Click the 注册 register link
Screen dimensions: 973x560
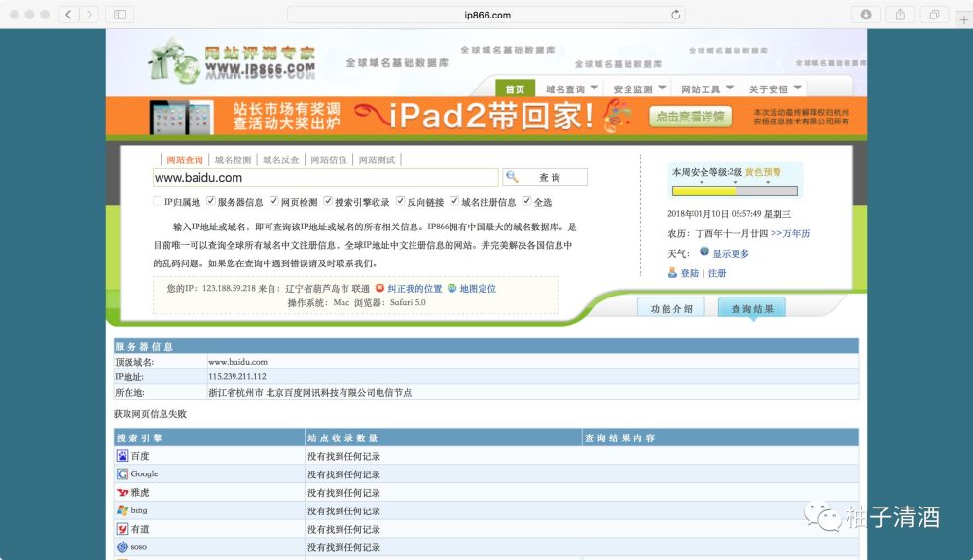(717, 273)
